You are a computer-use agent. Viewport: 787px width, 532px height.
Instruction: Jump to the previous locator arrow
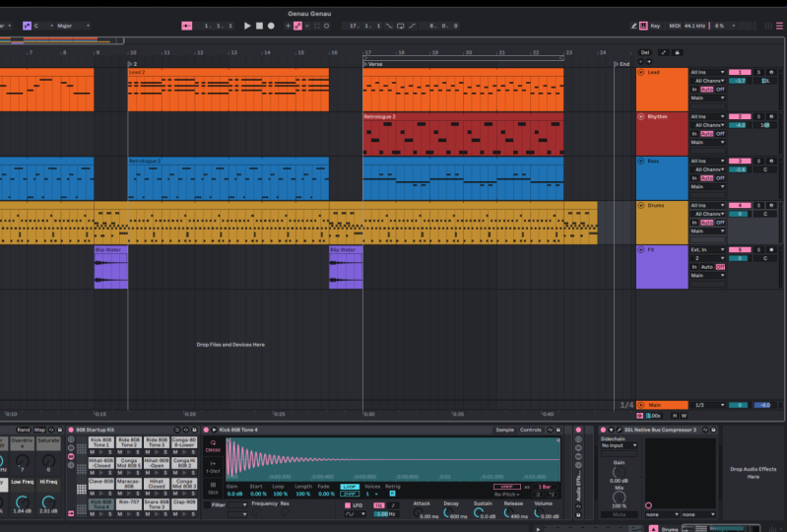pyautogui.click(x=641, y=62)
